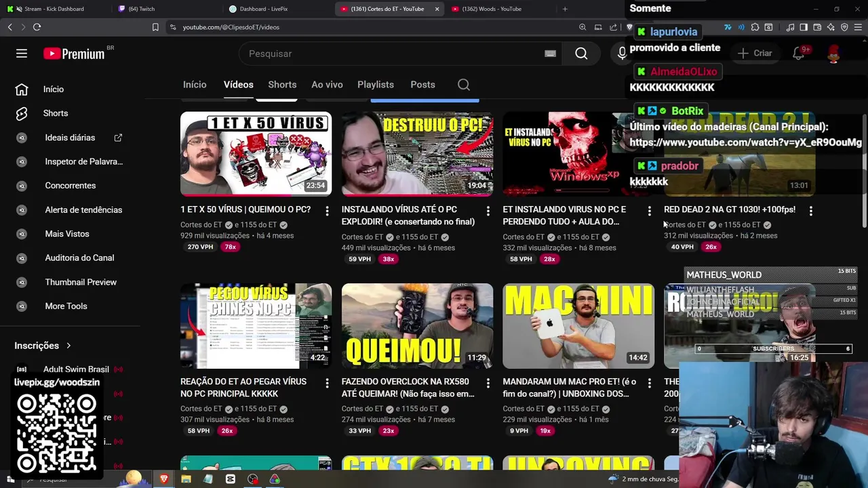
Task: Open options for 'INSTALANDO VÍRUS ATÉ O PC' video
Action: tap(488, 211)
